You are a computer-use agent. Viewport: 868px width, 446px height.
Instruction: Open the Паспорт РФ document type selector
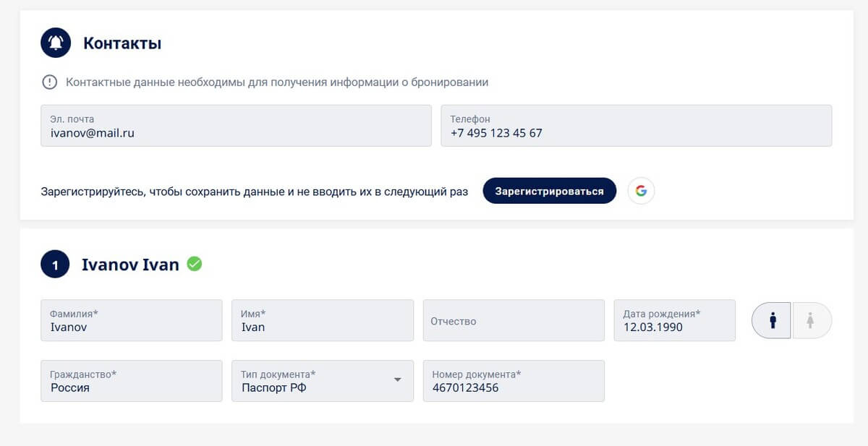click(x=323, y=381)
